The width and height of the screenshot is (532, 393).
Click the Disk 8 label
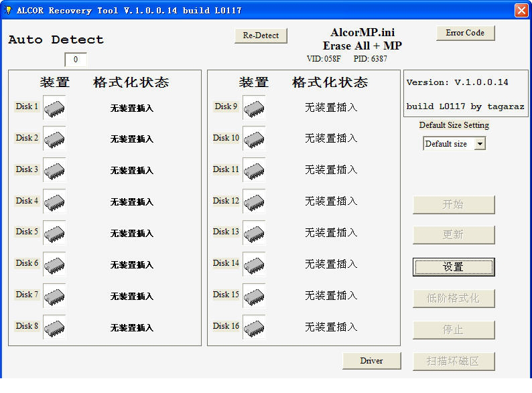27,326
